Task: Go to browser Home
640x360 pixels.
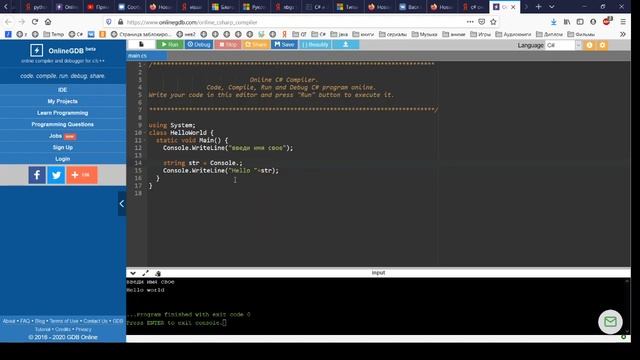Action: [x=48, y=22]
